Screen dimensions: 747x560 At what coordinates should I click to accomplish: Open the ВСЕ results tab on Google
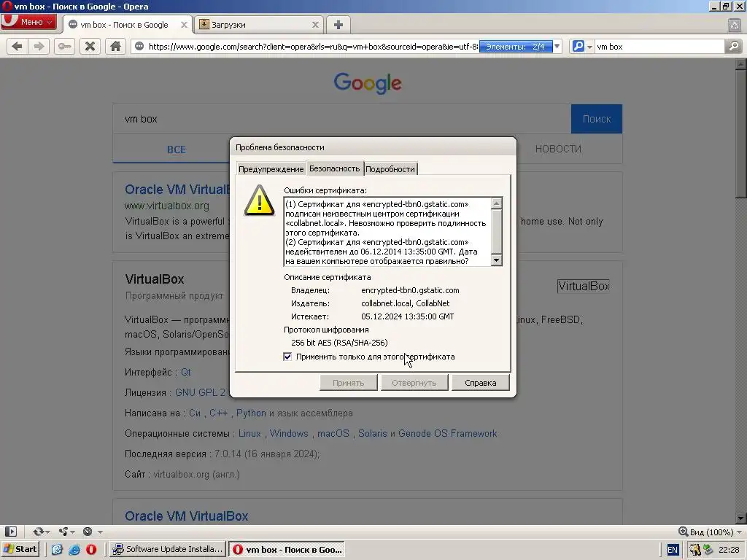click(x=177, y=149)
